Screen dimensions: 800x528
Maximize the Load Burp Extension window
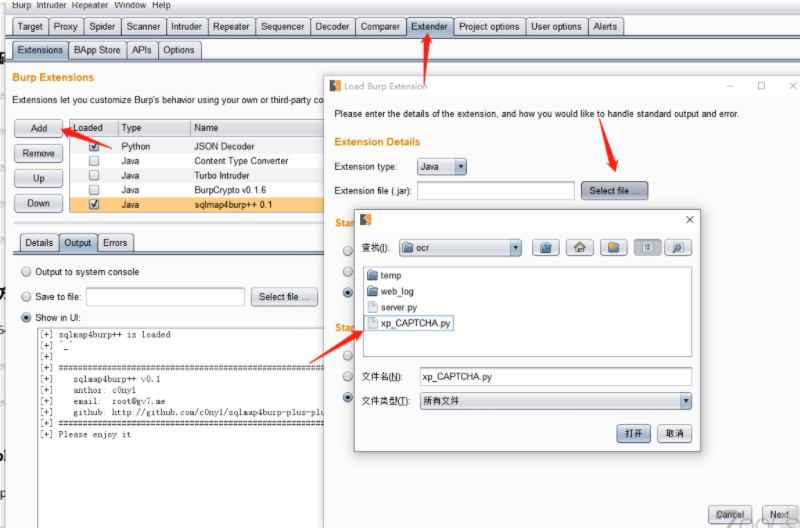(761, 86)
